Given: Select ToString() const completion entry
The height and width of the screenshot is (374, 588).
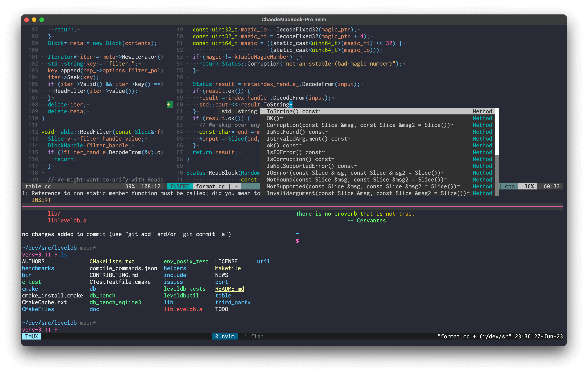Looking at the screenshot, I should point(294,111).
